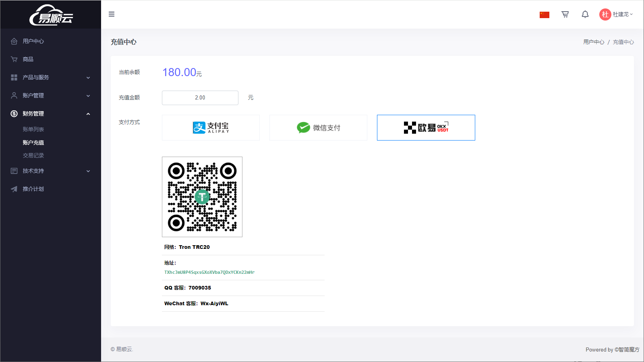This screenshot has height=362, width=644.
Task: Collapse the 财务管理 menu chevron
Action: (88, 114)
